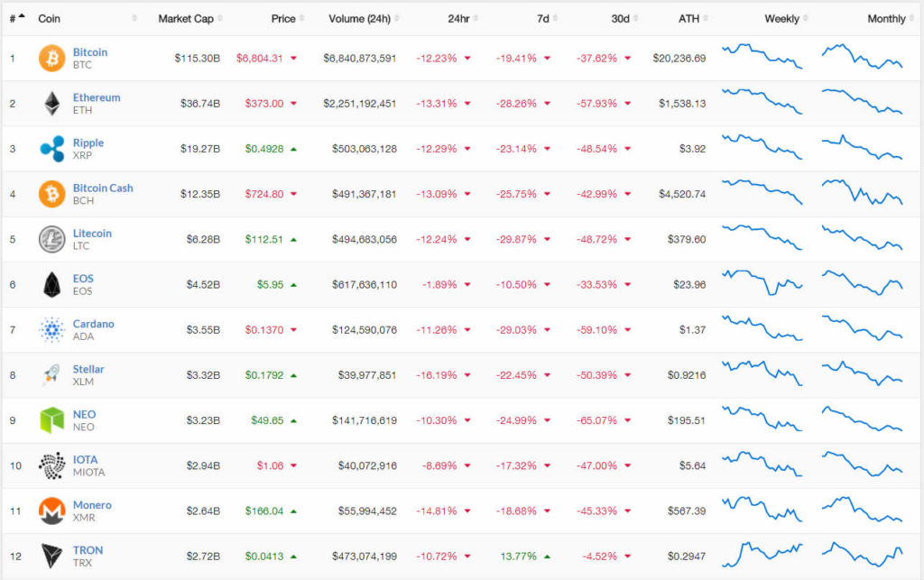
Task: Open the Ripple coin link
Action: click(x=88, y=143)
